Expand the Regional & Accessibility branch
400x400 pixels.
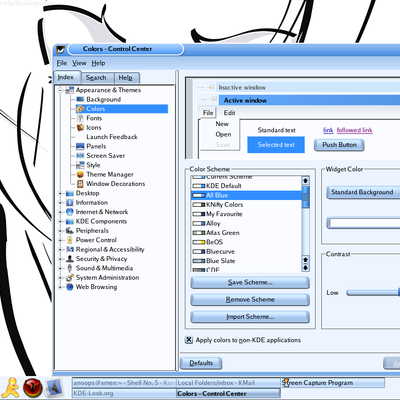(x=60, y=249)
